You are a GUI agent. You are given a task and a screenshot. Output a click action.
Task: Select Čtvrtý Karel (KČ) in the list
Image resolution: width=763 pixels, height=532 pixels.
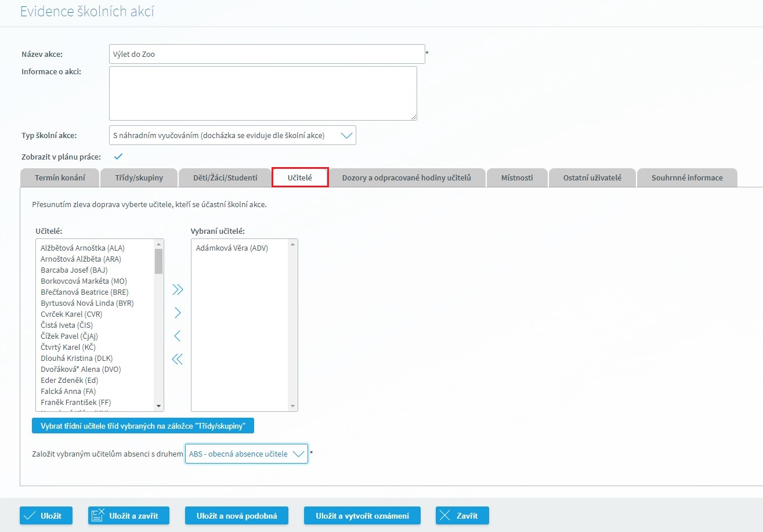[x=68, y=347]
